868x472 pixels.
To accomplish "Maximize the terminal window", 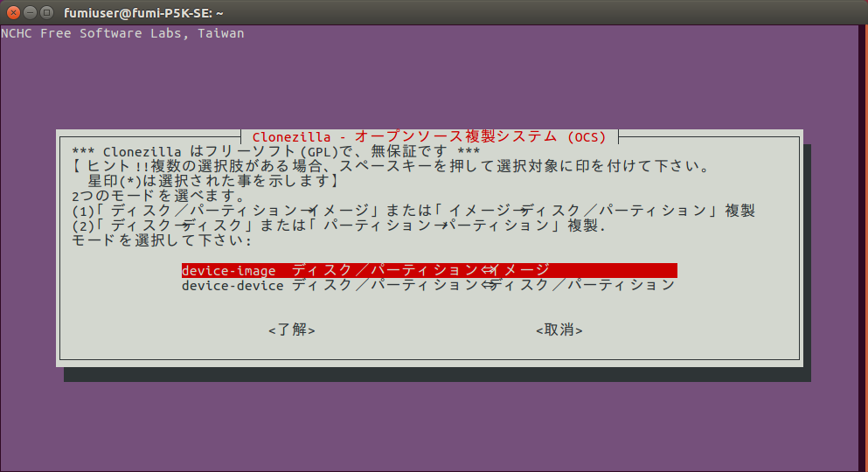I will (x=47, y=12).
